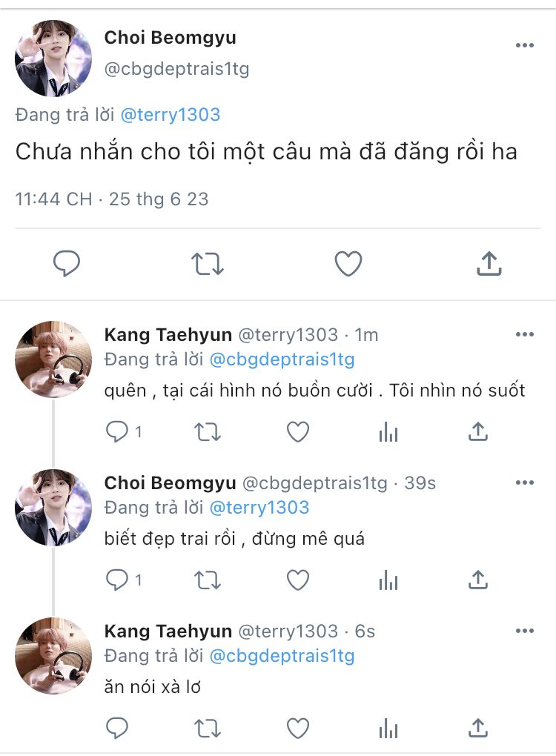Image resolution: width=556 pixels, height=756 pixels.
Task: Like the 'biết đẹp trai rồi' reply
Action: point(298,580)
